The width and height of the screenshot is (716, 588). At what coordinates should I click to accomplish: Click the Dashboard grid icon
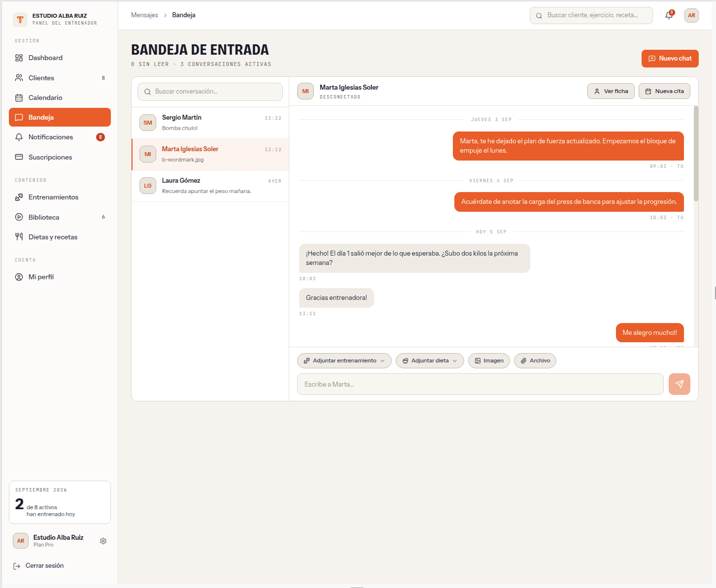[19, 58]
